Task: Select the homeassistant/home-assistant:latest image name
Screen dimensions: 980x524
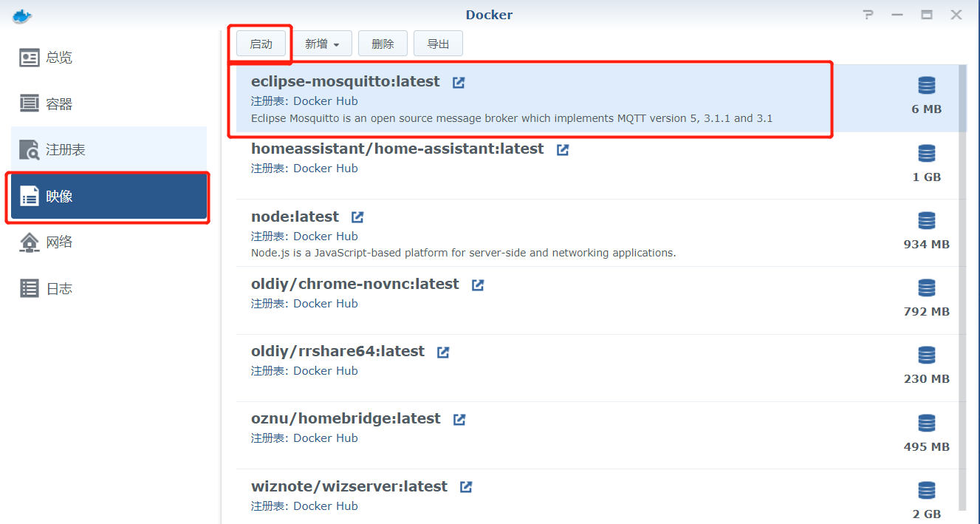Action: coord(397,149)
